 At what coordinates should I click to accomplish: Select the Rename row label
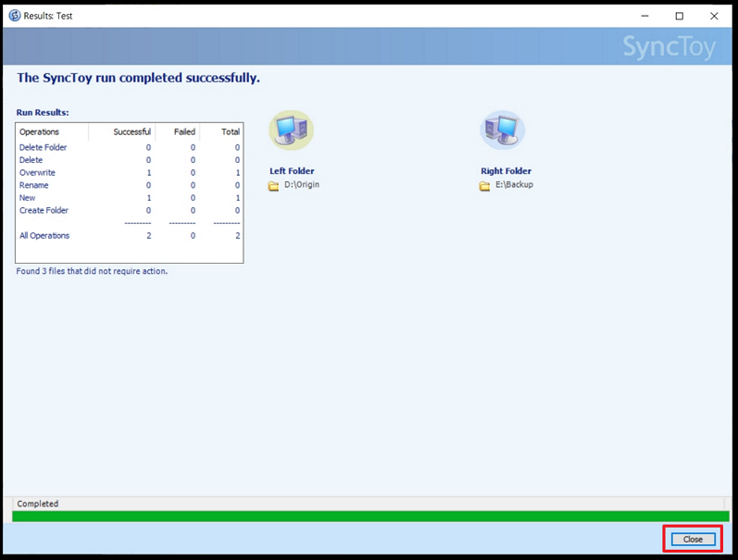coord(33,185)
